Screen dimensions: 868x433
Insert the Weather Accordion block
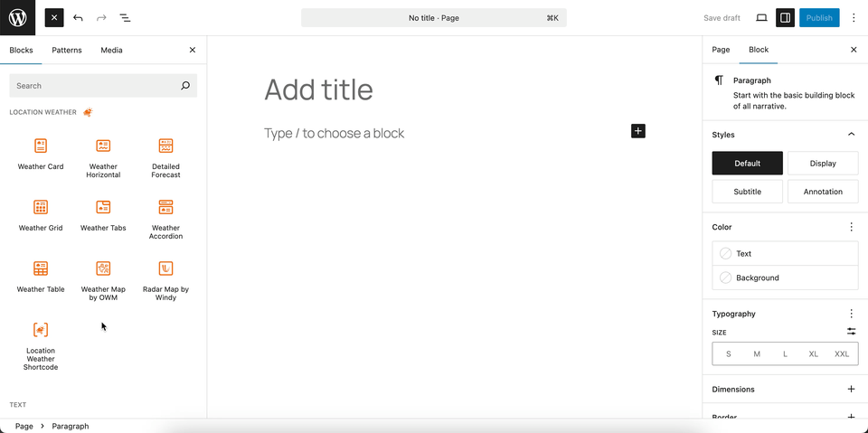[x=165, y=220]
